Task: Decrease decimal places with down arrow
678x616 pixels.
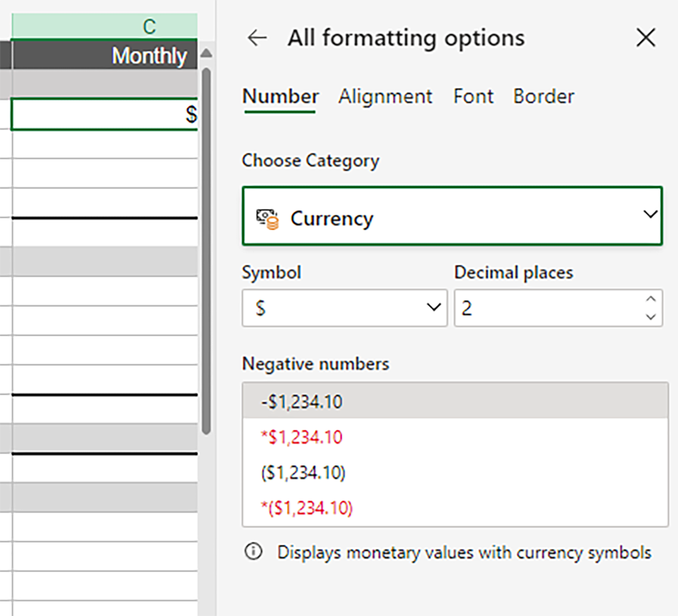Action: 651,317
